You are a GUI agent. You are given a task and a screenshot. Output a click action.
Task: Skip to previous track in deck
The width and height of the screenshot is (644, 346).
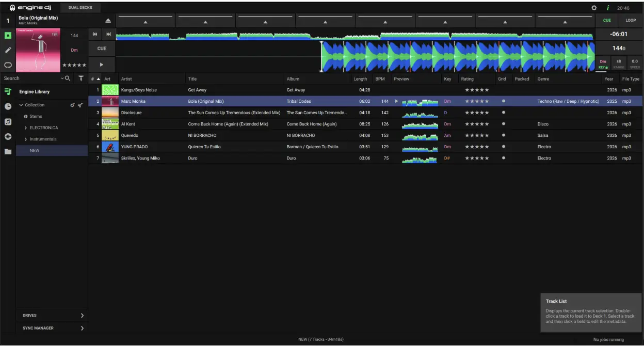95,34
